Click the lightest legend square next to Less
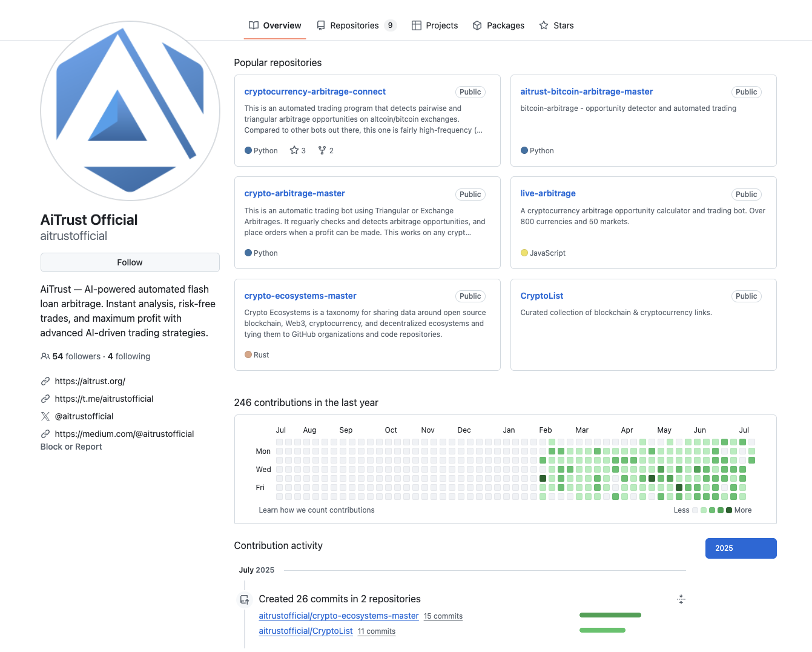 click(x=695, y=510)
